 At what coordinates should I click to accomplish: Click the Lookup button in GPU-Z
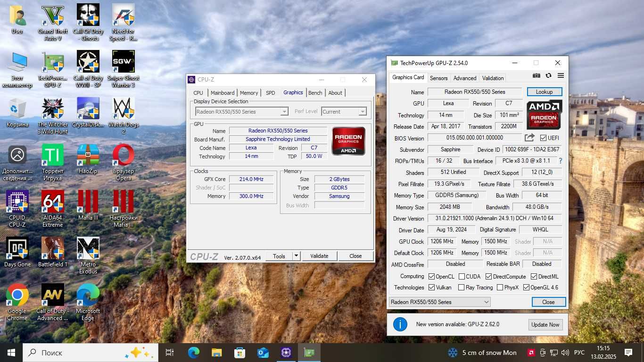(x=544, y=92)
